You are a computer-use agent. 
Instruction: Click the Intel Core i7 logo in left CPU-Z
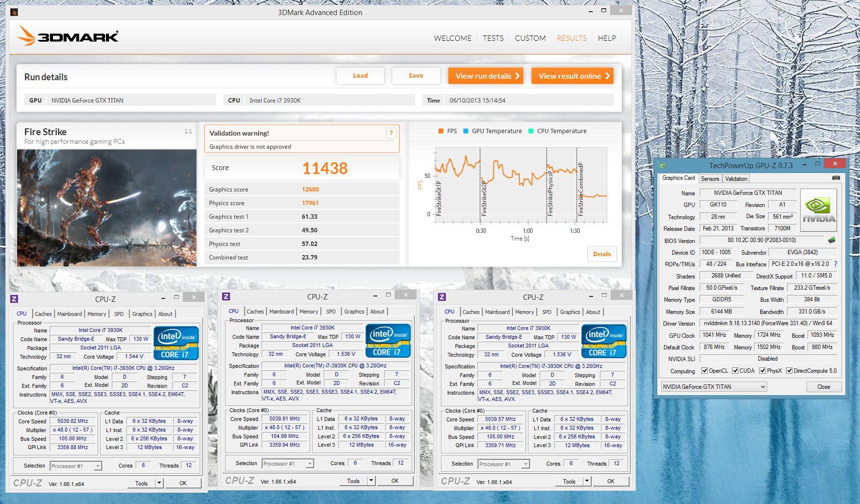point(176,343)
